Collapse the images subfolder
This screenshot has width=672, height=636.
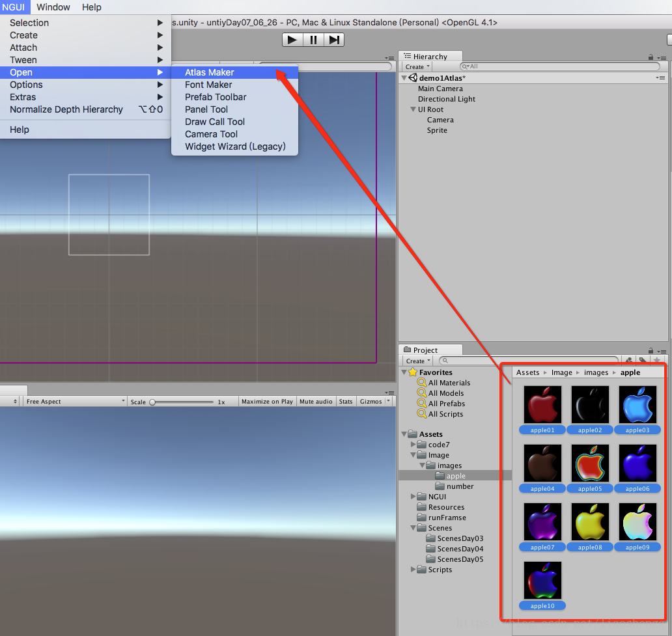coord(422,465)
